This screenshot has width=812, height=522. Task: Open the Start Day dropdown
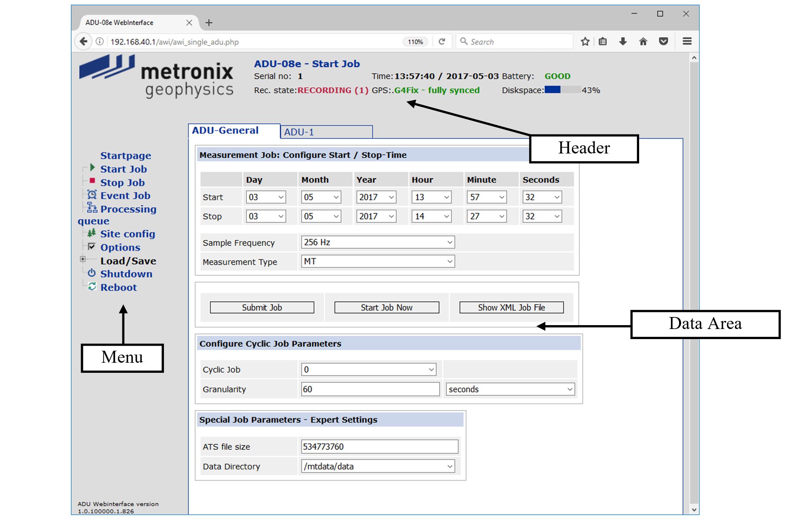[266, 197]
